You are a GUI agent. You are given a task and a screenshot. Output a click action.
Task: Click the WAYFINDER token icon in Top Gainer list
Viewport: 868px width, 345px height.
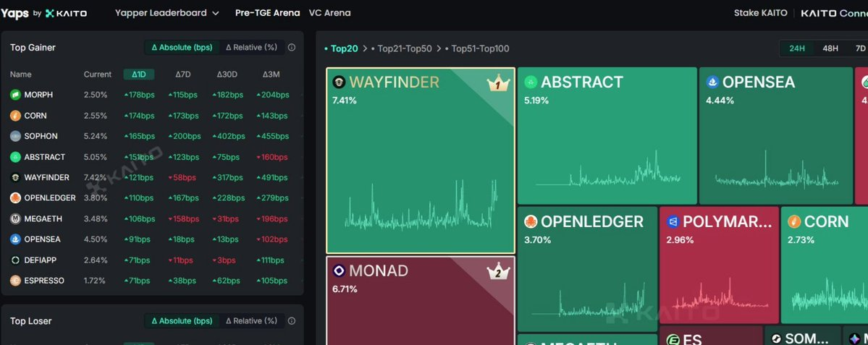pos(15,177)
